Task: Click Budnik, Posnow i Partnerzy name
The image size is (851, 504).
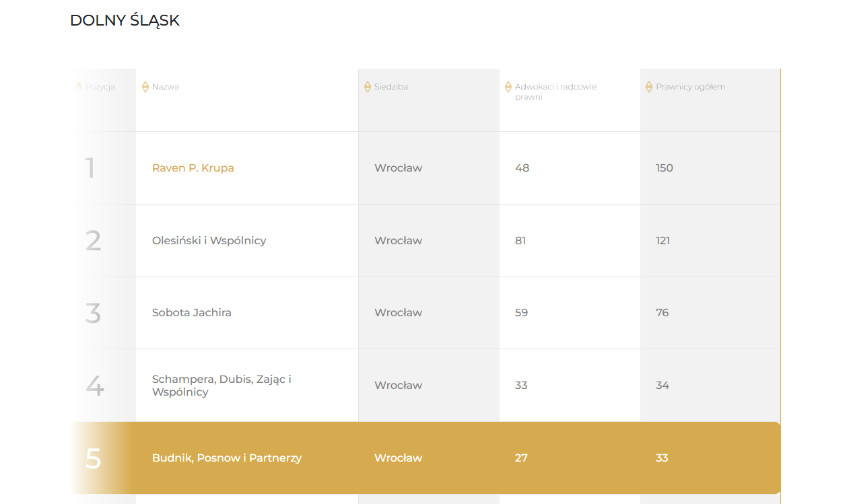Action: [x=227, y=458]
